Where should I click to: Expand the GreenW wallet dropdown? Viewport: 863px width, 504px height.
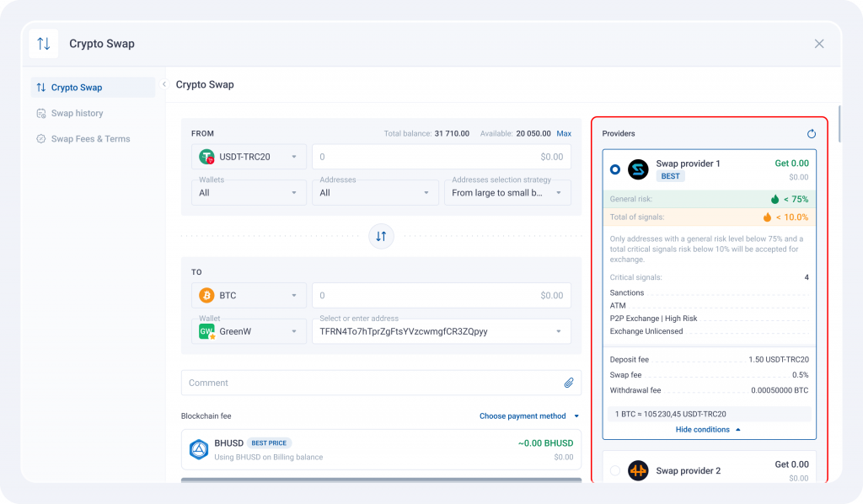[249, 331]
